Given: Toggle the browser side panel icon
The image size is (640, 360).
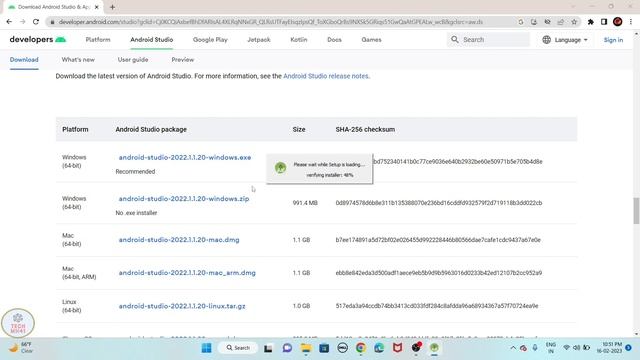Looking at the screenshot, I should point(604,22).
